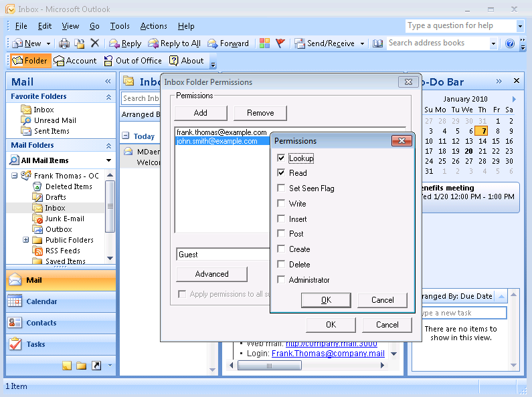The image size is (532, 397).
Task: Click the Remove button in Folder Permissions
Action: [x=260, y=113]
